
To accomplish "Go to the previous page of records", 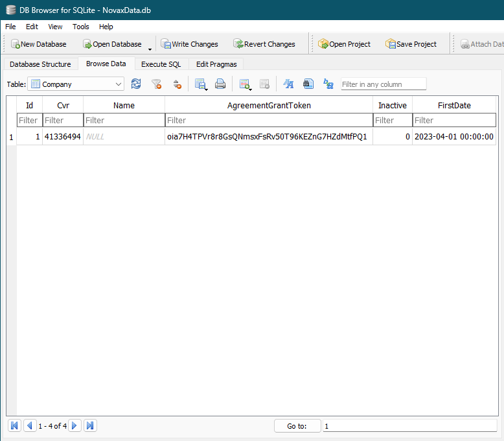I will (30, 425).
